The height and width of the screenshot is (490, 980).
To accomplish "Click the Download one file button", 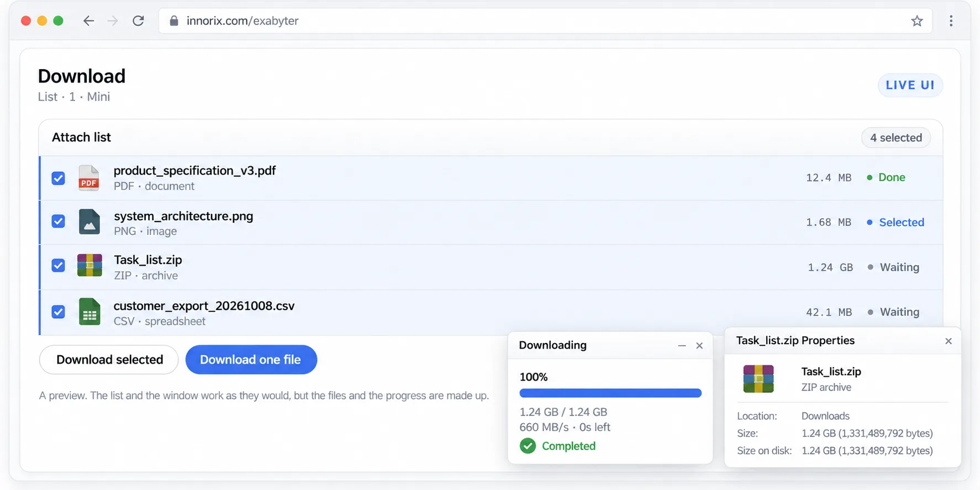I will (251, 360).
